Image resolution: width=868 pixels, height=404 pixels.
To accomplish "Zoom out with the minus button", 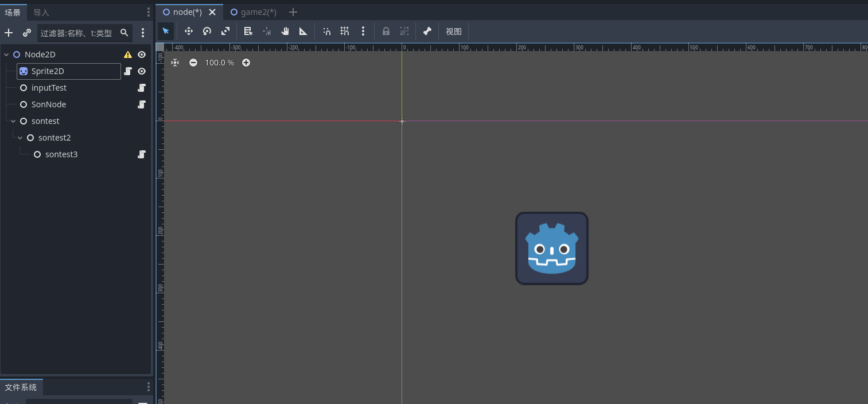I will tap(193, 63).
